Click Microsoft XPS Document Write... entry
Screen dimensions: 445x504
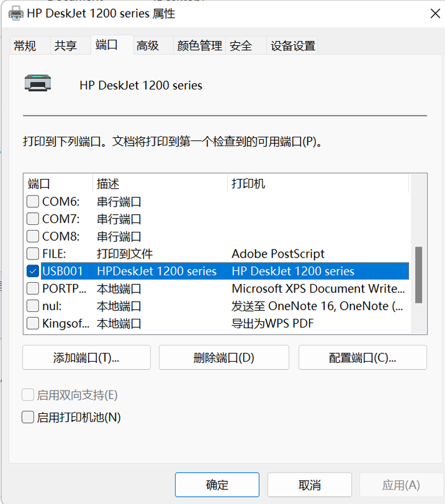click(x=318, y=289)
